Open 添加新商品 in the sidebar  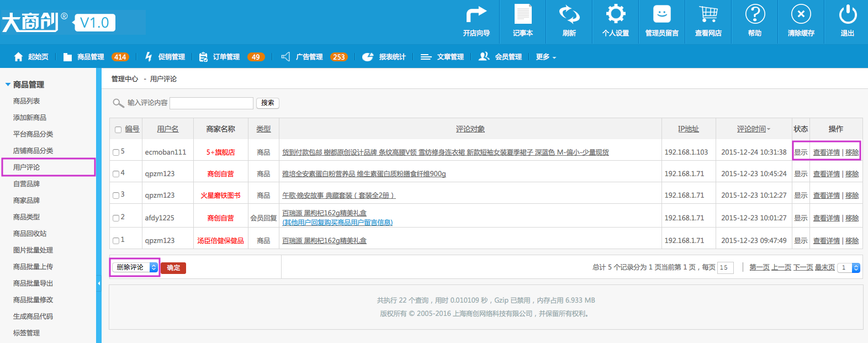(30, 118)
